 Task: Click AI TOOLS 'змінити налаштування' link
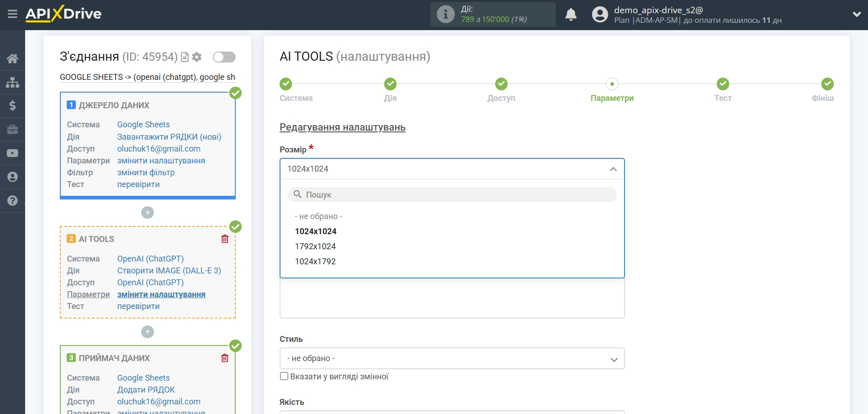pos(161,294)
